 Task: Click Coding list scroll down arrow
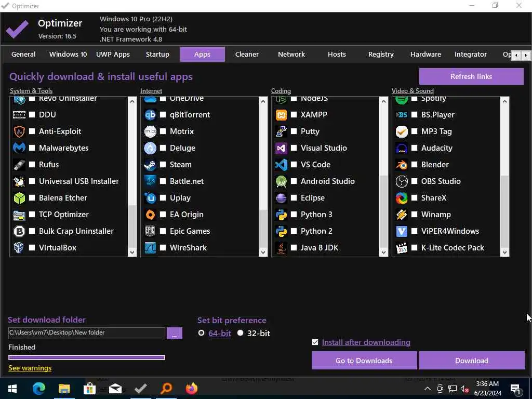click(x=384, y=252)
